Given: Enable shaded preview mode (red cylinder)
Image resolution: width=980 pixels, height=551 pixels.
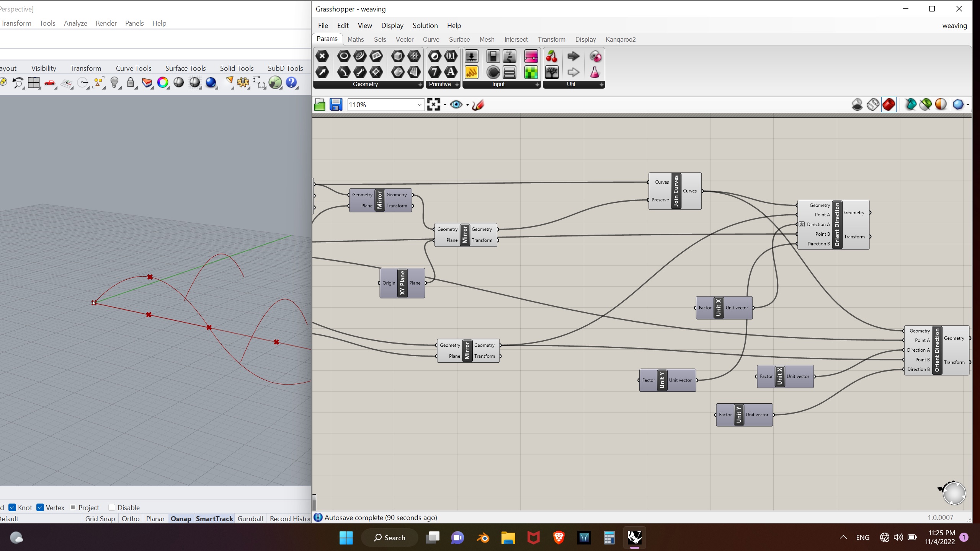Looking at the screenshot, I should (x=889, y=104).
